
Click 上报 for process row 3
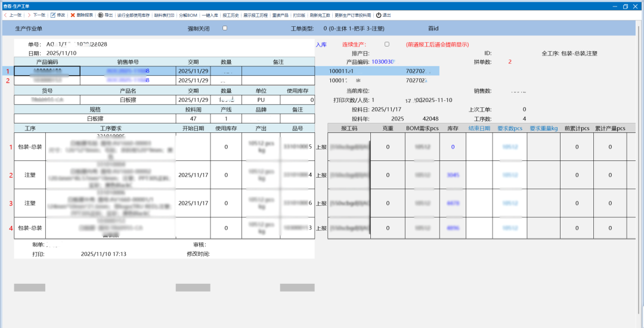[x=321, y=203]
